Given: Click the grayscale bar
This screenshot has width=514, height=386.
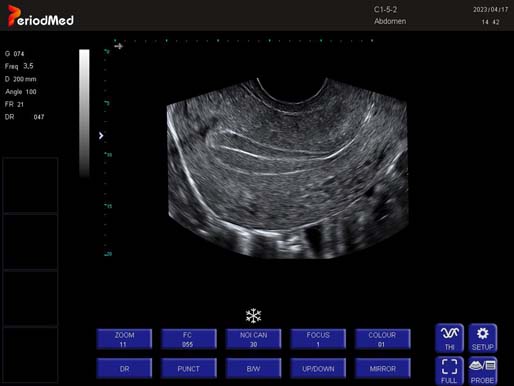Looking at the screenshot, I should [x=84, y=113].
